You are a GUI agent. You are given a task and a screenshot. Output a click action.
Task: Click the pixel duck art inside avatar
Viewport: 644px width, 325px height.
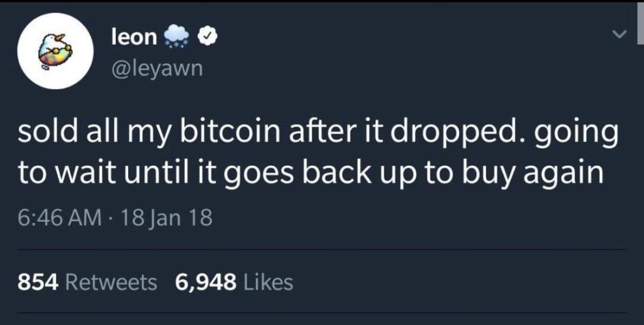pos(55,52)
